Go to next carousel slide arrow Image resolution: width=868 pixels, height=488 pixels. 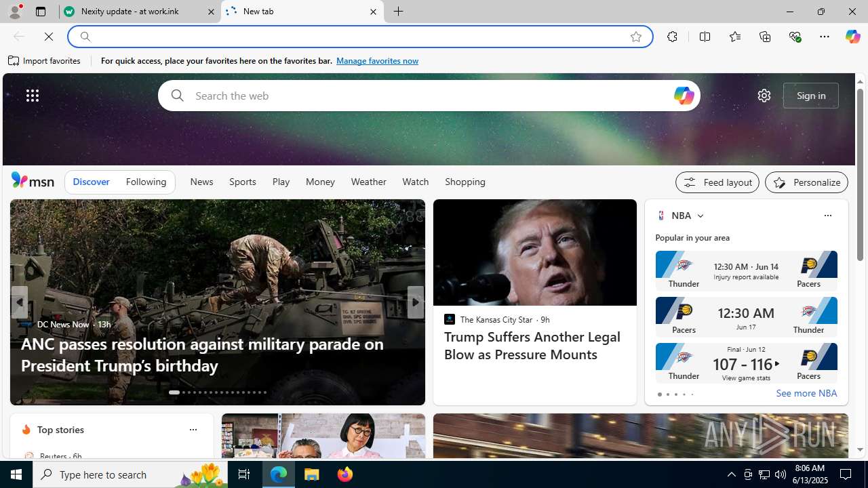[416, 302]
